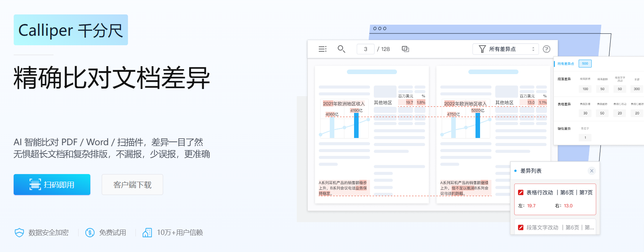Click the tall blue bar in 2022 chart
The width and height of the screenshot is (644, 252).
click(478, 125)
